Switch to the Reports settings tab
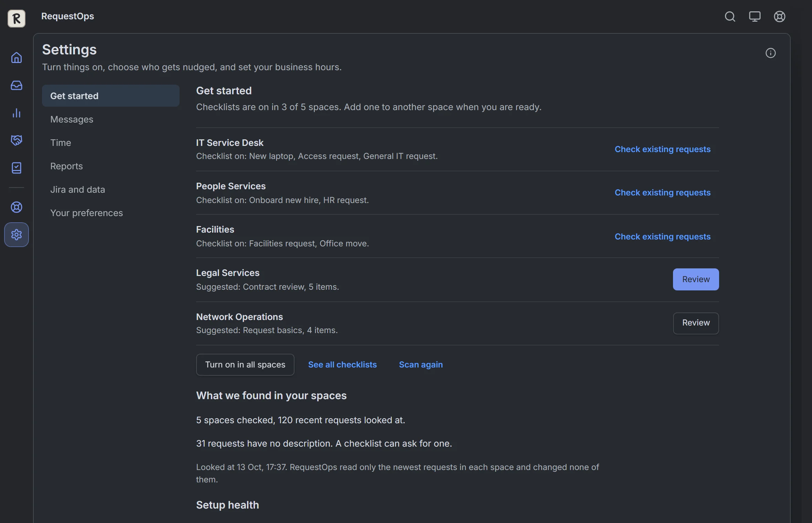The width and height of the screenshot is (812, 523). tap(110, 166)
